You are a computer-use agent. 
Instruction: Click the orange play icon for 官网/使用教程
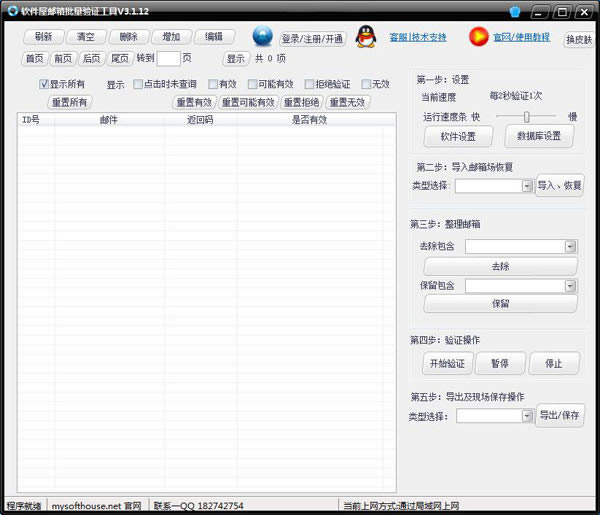(x=478, y=37)
